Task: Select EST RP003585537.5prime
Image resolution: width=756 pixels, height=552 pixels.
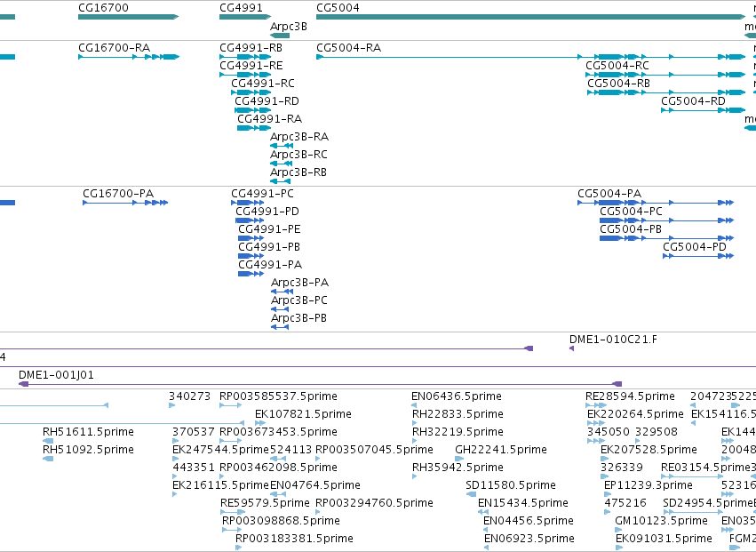Action: tap(278, 396)
